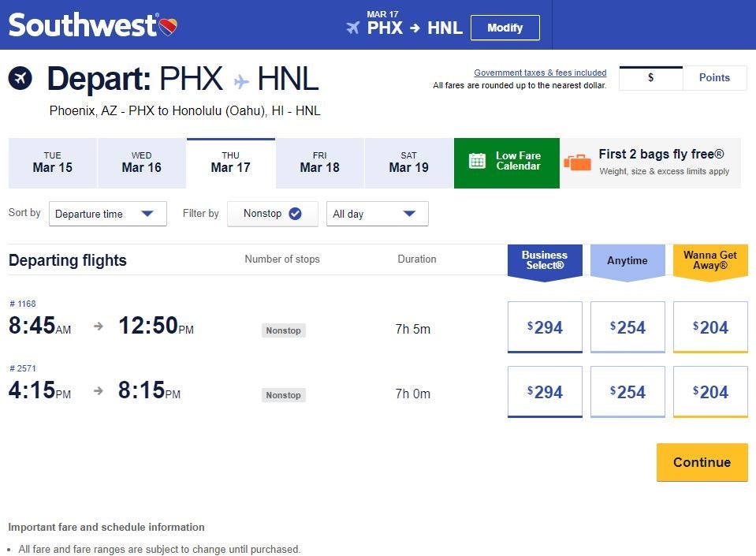Select $204 Wanna Get Away fare for 8:45AM flight
Image resolution: width=756 pixels, height=556 pixels.
tap(710, 327)
